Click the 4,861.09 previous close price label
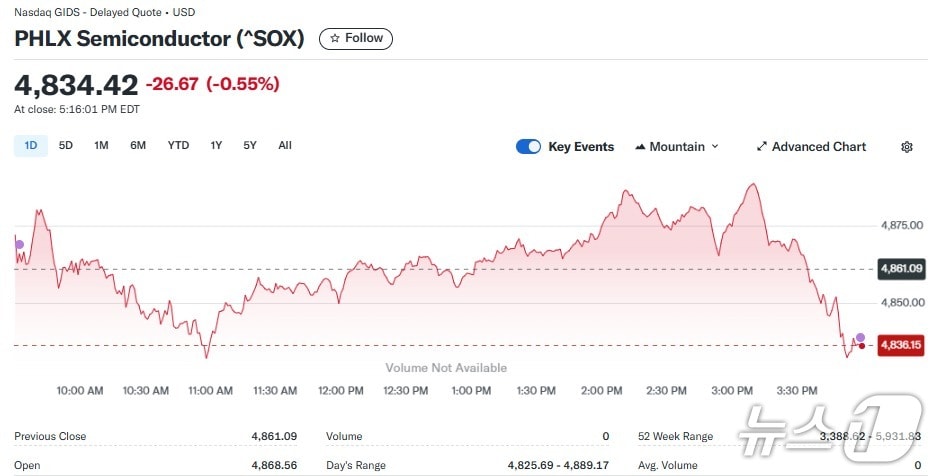The height and width of the screenshot is (476, 936). pyautogui.click(x=900, y=268)
